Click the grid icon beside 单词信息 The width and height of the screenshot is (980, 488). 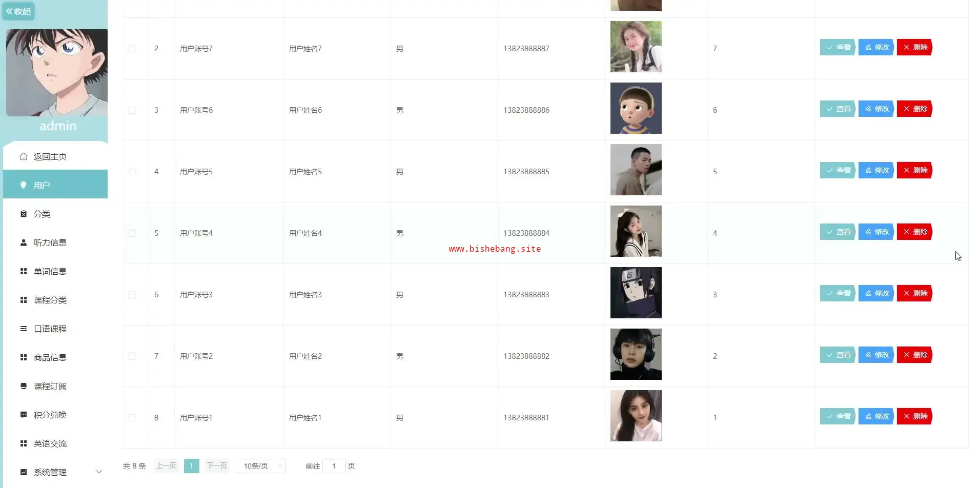(24, 271)
